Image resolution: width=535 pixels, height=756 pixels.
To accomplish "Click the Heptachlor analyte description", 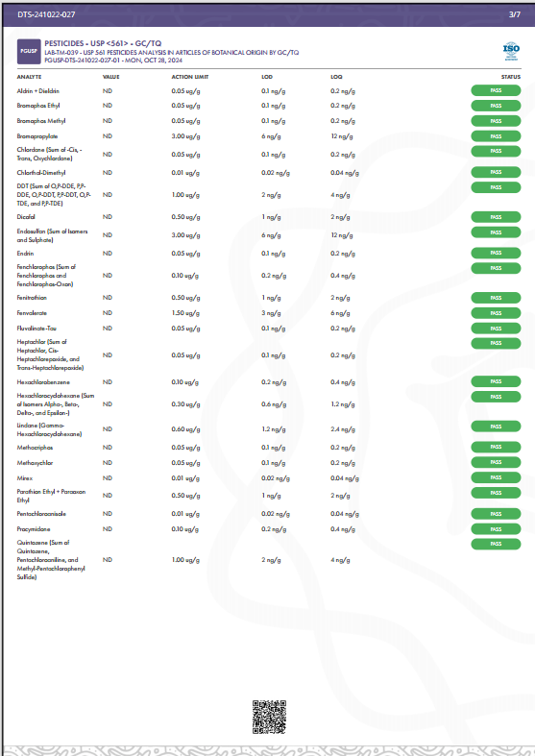I will (50, 354).
